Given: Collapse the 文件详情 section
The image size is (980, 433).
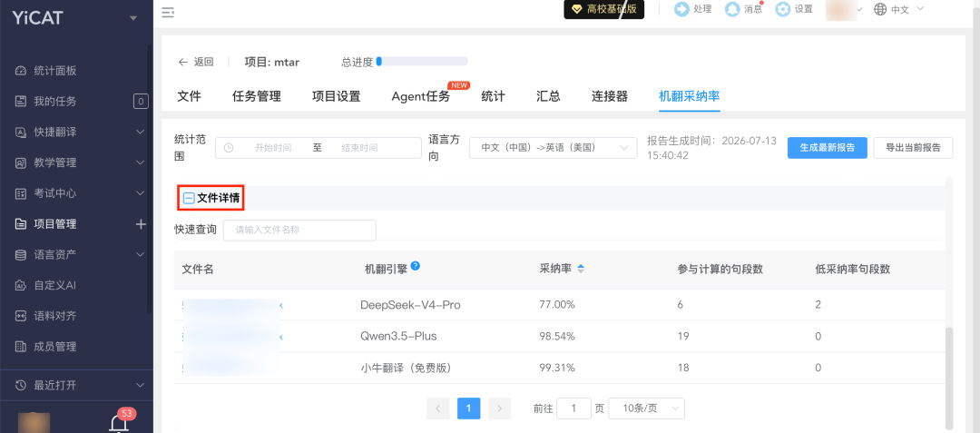Looking at the screenshot, I should [x=188, y=198].
